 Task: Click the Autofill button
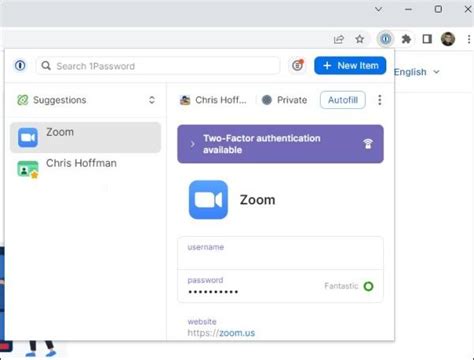click(343, 100)
